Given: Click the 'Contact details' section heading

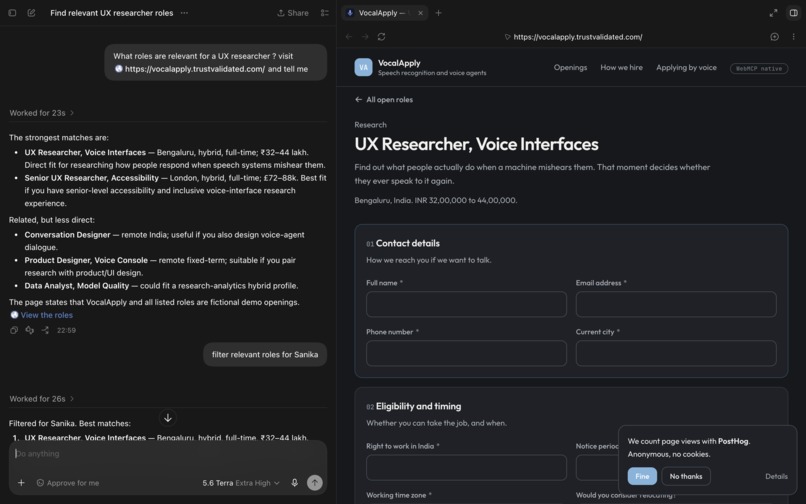Looking at the screenshot, I should [408, 243].
